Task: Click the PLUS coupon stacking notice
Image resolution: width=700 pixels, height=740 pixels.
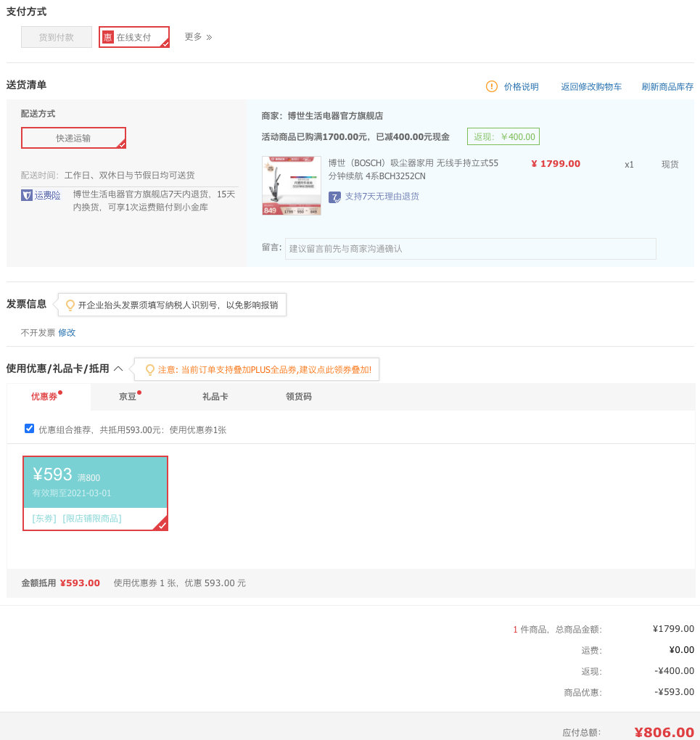Action: tap(264, 369)
